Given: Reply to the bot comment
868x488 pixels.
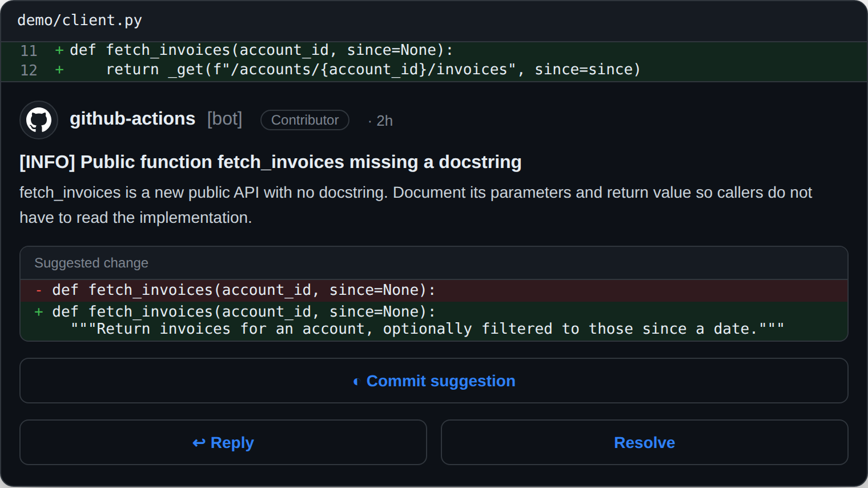Looking at the screenshot, I should click(x=223, y=442).
